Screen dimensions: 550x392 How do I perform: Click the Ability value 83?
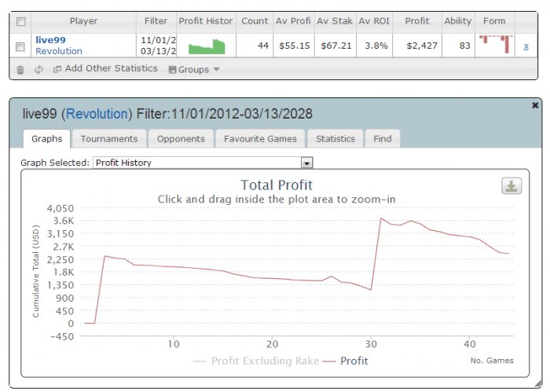click(x=465, y=46)
